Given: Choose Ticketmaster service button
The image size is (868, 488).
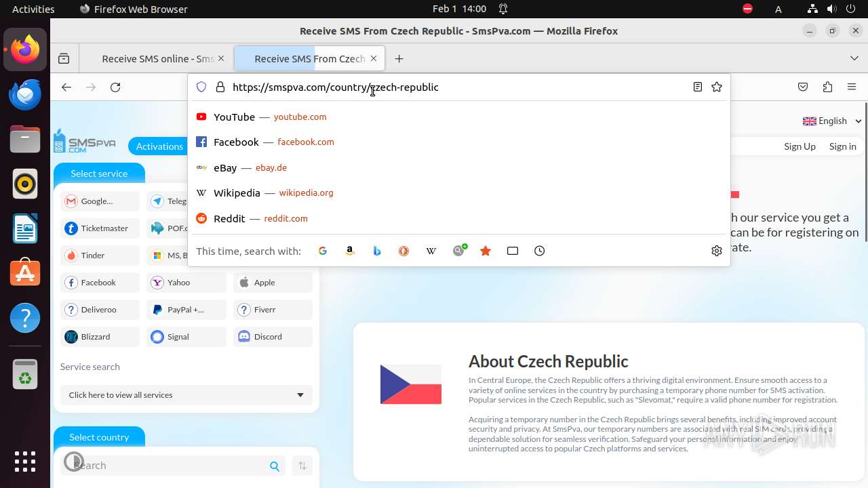Looking at the screenshot, I should pos(100,228).
